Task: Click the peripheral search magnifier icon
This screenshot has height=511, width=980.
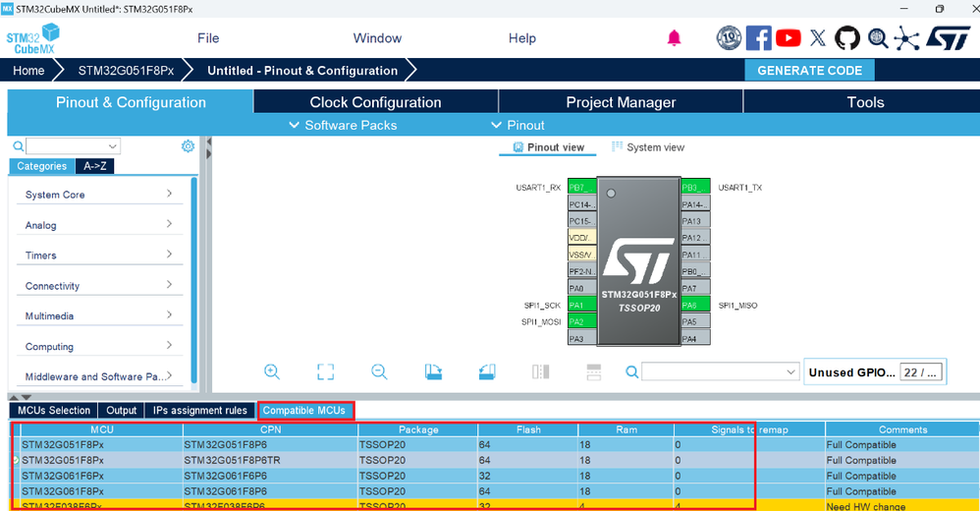Action: coord(18,146)
